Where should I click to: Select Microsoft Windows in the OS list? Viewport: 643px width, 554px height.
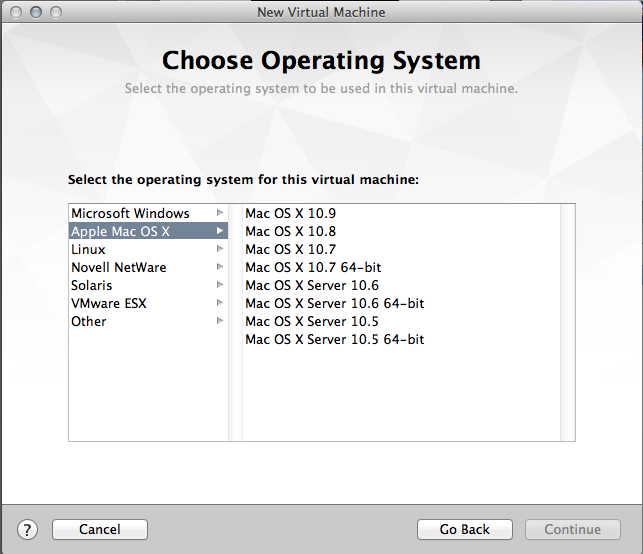[148, 213]
